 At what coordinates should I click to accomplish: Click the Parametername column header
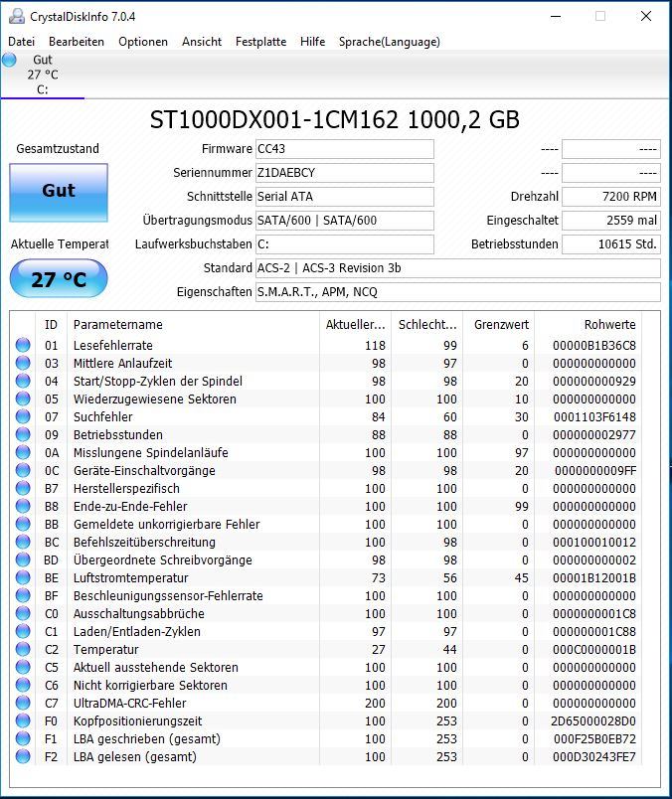tap(193, 325)
